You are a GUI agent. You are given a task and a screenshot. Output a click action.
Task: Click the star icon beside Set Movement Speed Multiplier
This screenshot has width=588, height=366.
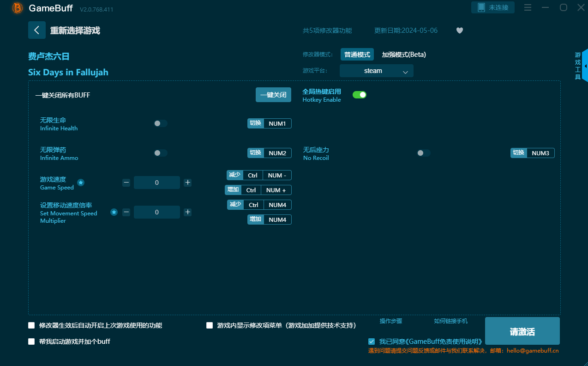(x=114, y=212)
